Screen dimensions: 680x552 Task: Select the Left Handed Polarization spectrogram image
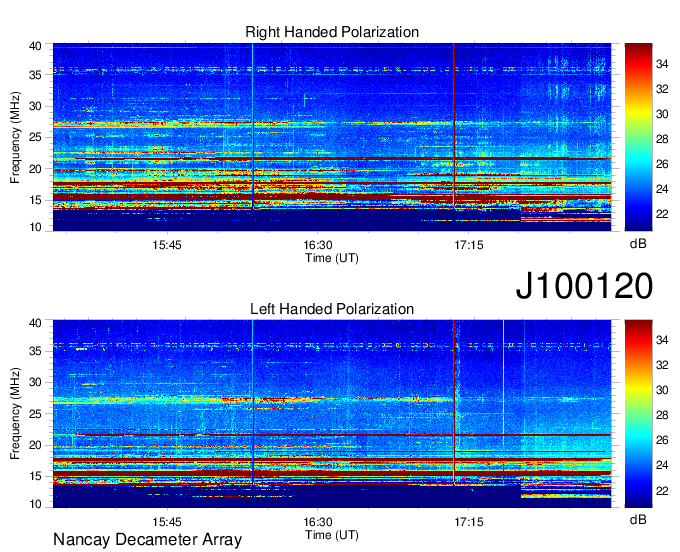click(x=332, y=414)
